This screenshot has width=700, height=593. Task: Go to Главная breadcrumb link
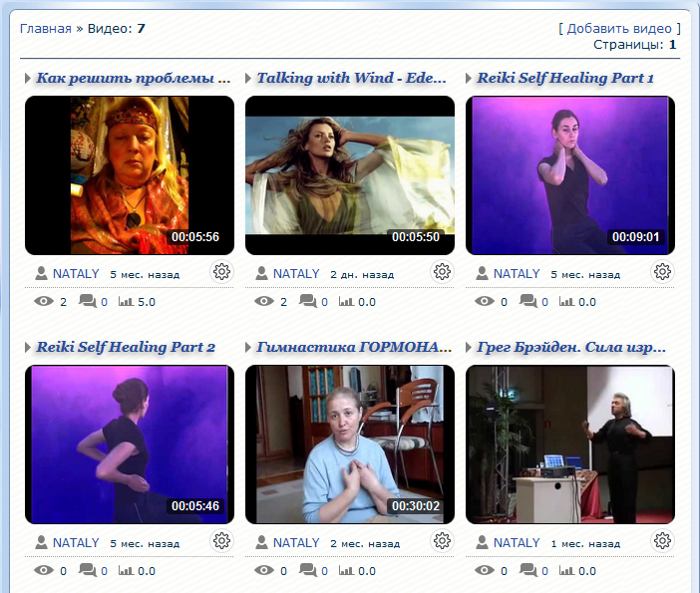coord(46,29)
